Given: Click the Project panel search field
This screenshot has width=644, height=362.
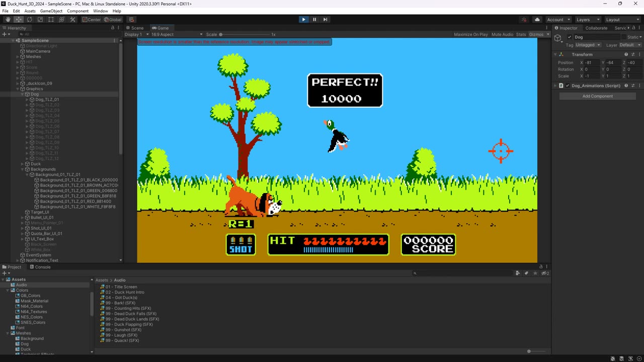Looking at the screenshot, I should [x=462, y=273].
